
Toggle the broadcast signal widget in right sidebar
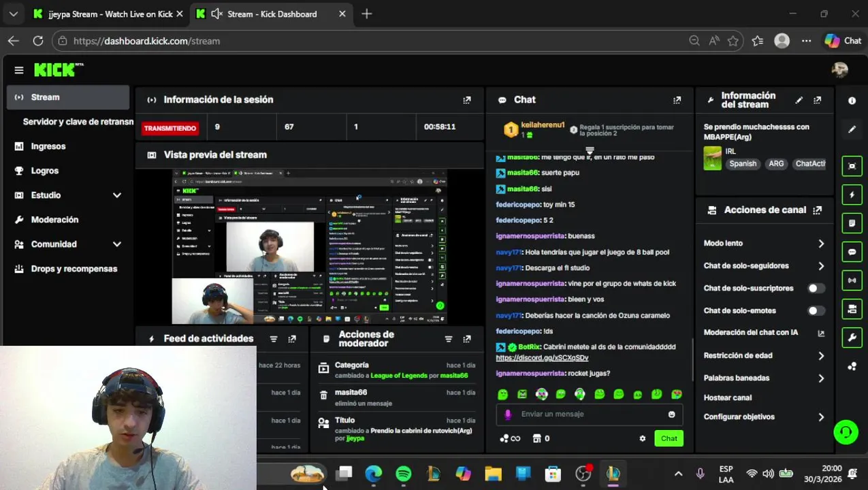tap(852, 280)
